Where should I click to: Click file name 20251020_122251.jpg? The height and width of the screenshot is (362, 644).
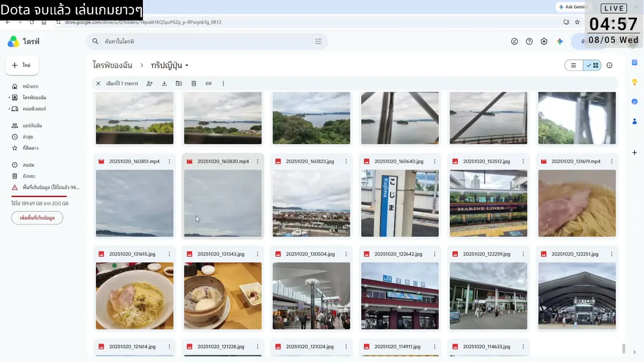575,254
